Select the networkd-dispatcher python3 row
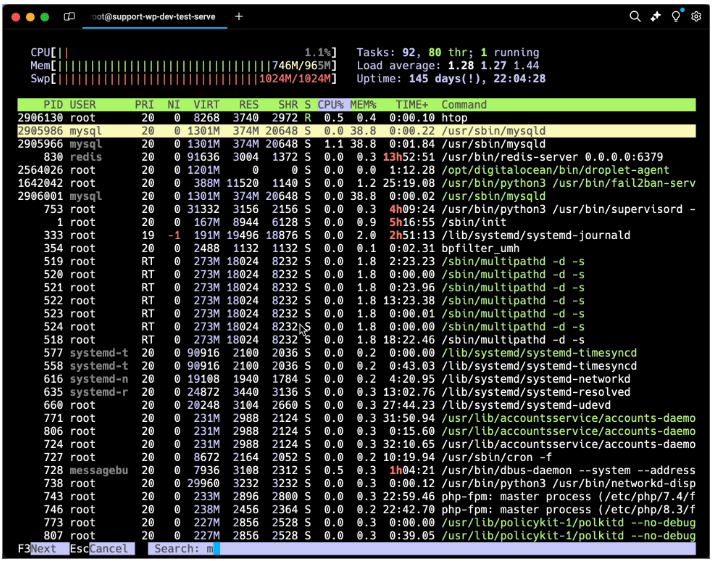This screenshot has height=561, width=712. pyautogui.click(x=356, y=484)
